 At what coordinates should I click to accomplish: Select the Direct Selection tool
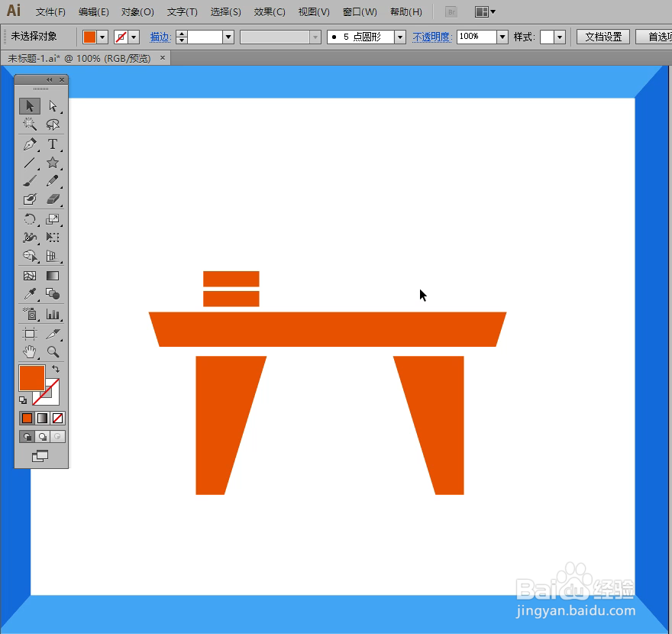(x=53, y=106)
